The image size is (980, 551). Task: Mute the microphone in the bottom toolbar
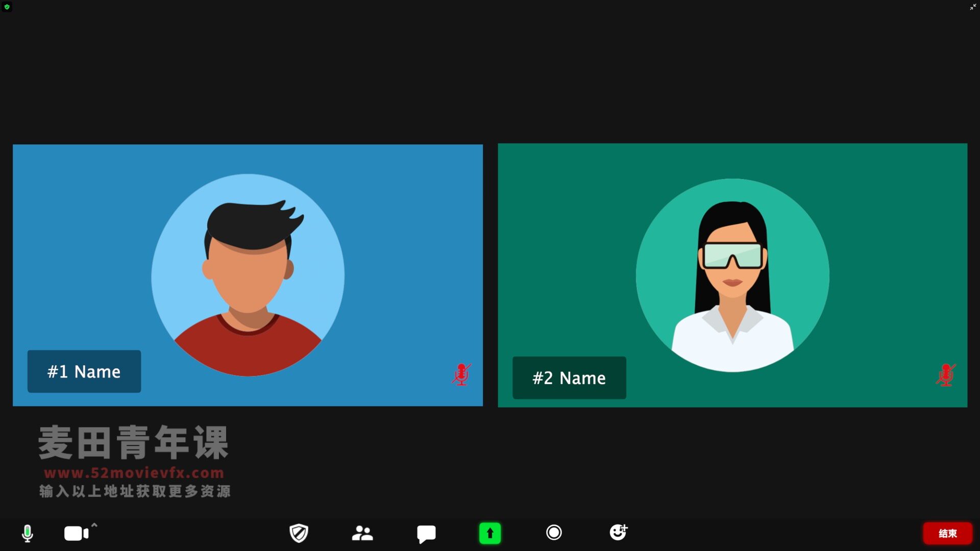click(x=28, y=533)
